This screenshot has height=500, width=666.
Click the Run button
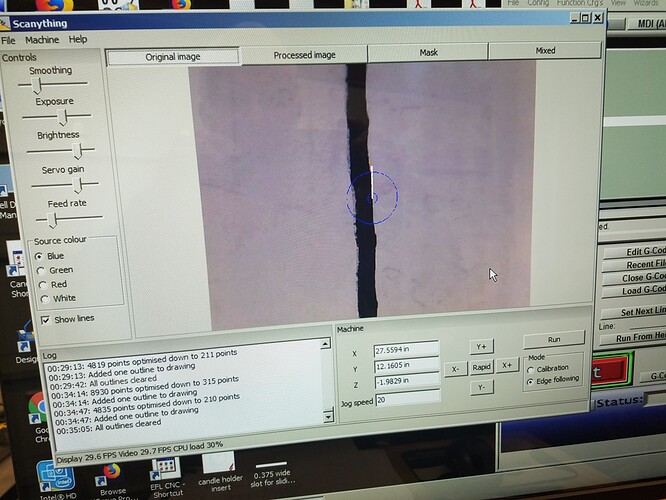554,339
